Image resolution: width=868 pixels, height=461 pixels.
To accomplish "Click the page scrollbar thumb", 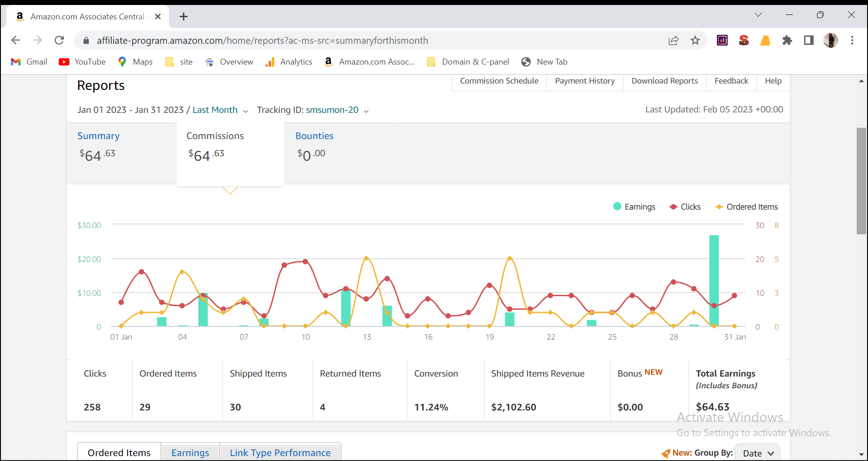I will (x=861, y=181).
